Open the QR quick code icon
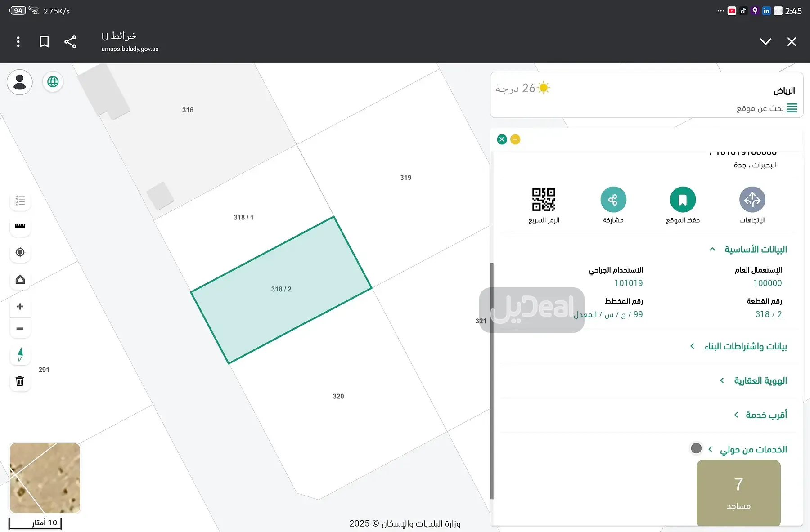 click(x=544, y=200)
